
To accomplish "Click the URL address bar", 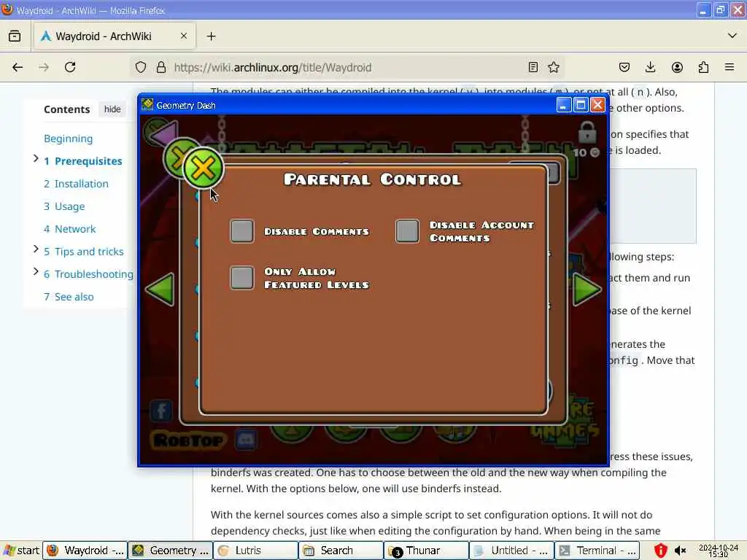I will 348,67.
